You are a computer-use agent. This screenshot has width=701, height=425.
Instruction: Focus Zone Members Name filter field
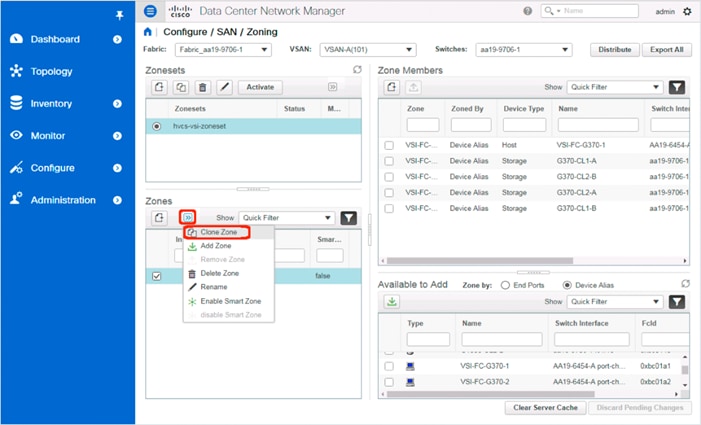tap(598, 125)
